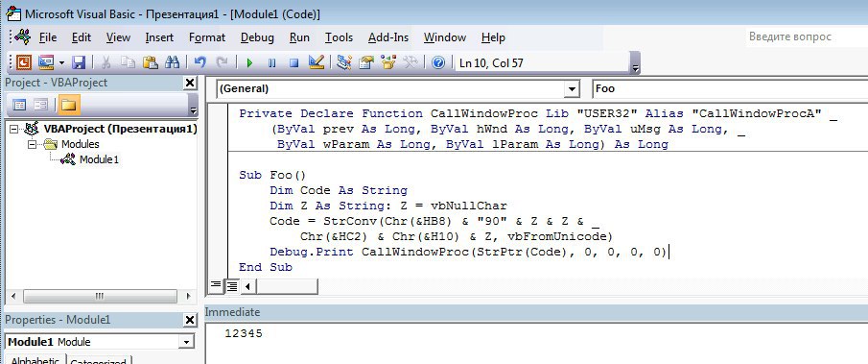Screen dimensions: 868x364
Task: Click the 'Введите вопрос' help search box
Action: click(x=806, y=36)
